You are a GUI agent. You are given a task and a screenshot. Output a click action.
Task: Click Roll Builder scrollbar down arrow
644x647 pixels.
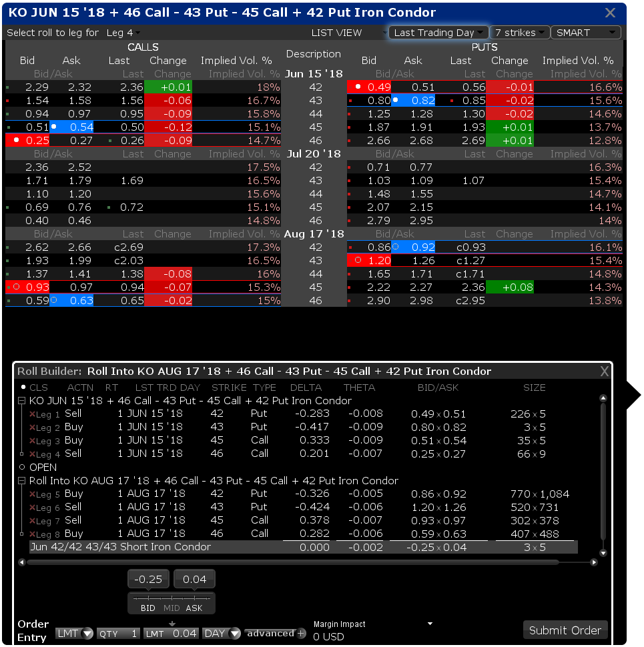pyautogui.click(x=603, y=553)
